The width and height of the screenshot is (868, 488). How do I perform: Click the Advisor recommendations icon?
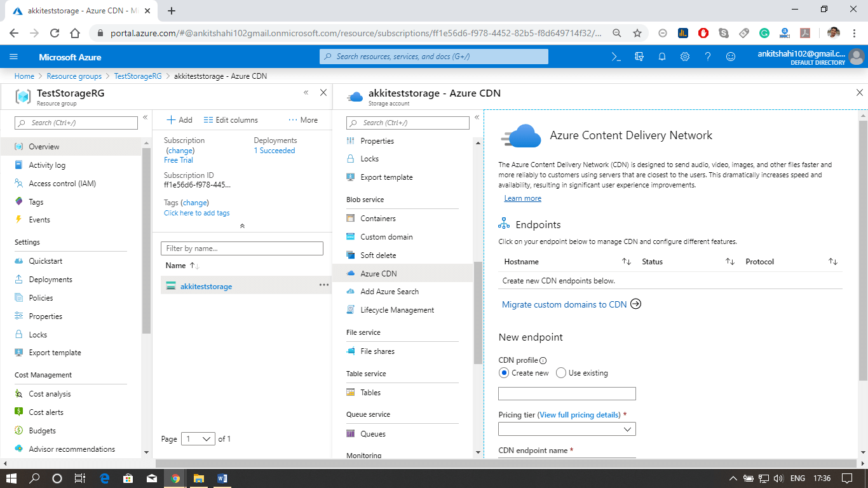point(18,449)
